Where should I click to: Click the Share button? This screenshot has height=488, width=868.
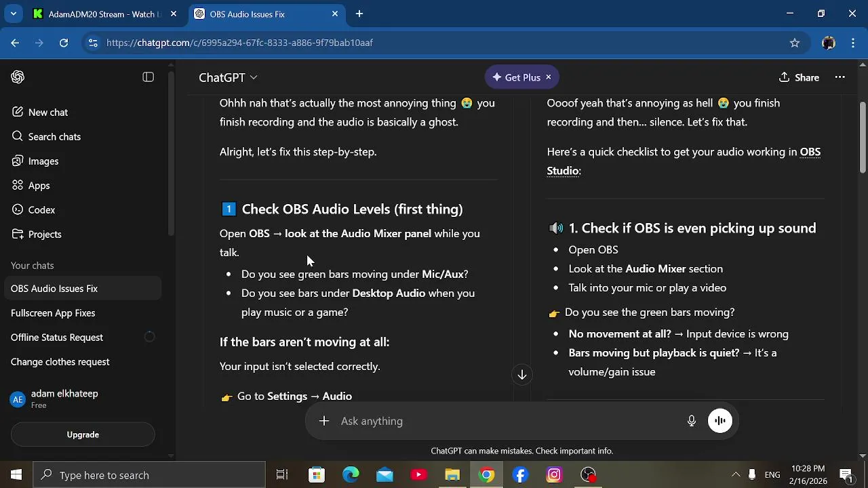click(x=799, y=77)
